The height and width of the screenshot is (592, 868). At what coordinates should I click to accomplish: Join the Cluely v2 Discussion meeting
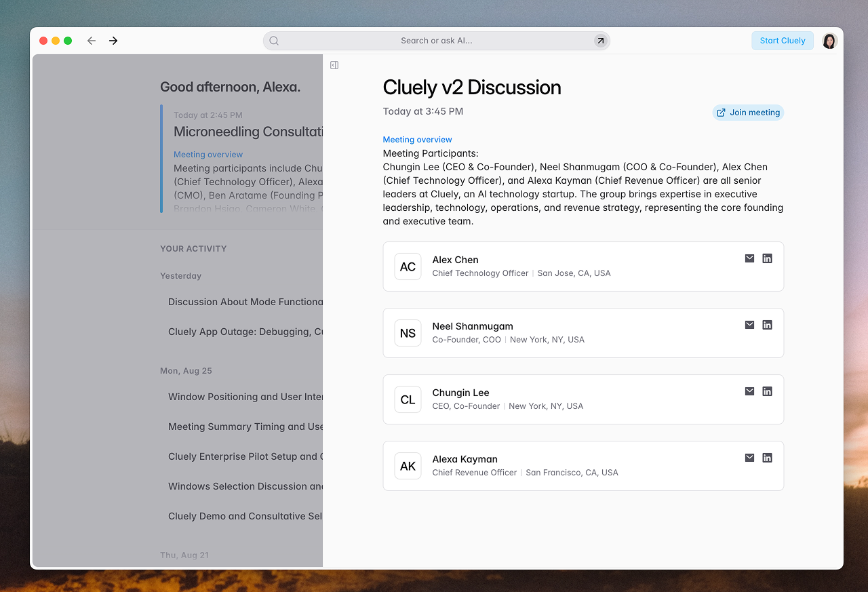[749, 113]
